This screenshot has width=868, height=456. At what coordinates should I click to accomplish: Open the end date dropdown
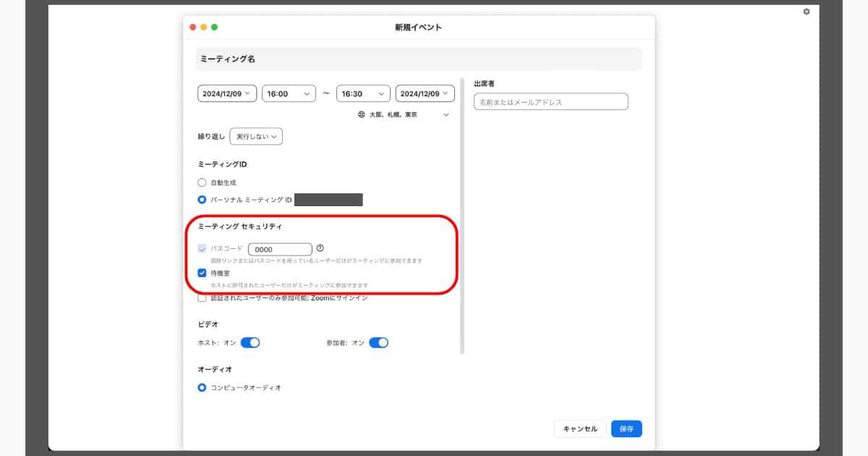coord(425,93)
